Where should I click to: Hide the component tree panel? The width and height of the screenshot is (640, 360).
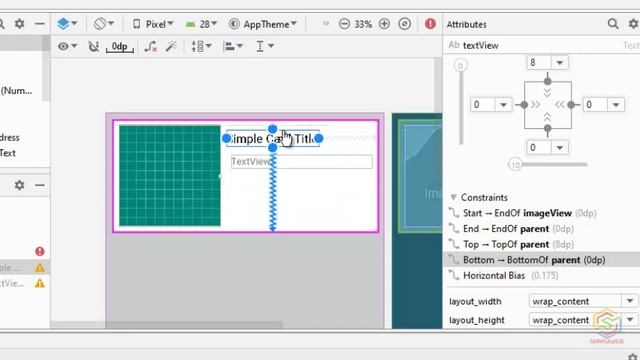(40, 185)
